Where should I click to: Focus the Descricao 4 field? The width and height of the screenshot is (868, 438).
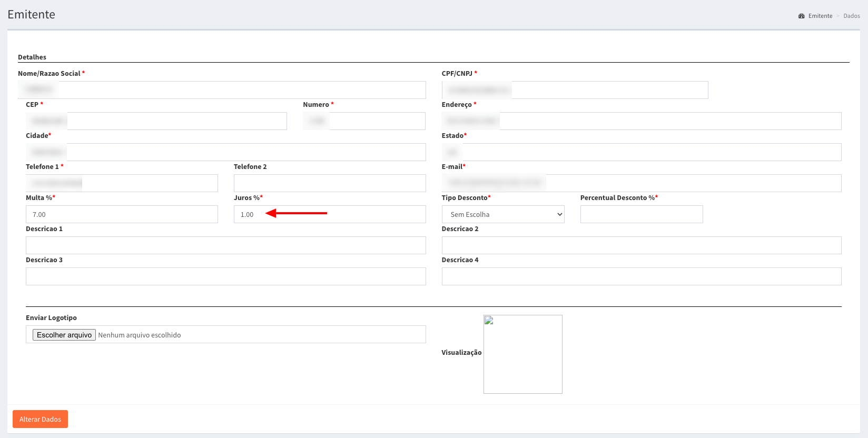(x=642, y=276)
